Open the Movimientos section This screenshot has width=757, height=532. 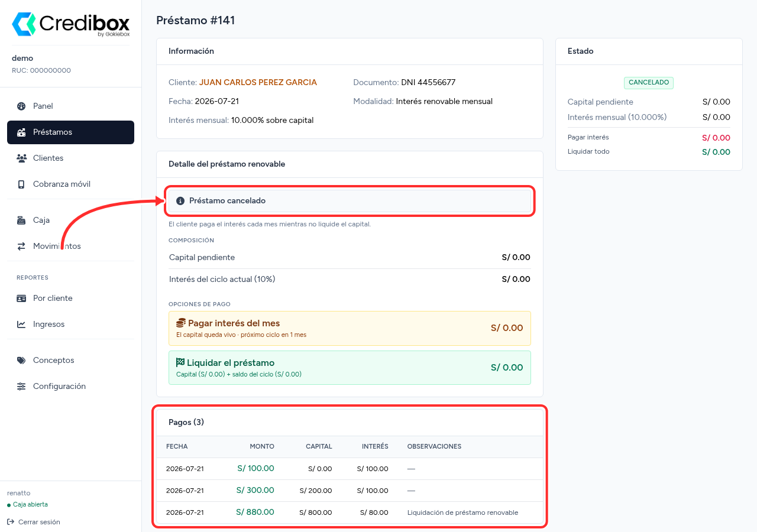point(70,246)
